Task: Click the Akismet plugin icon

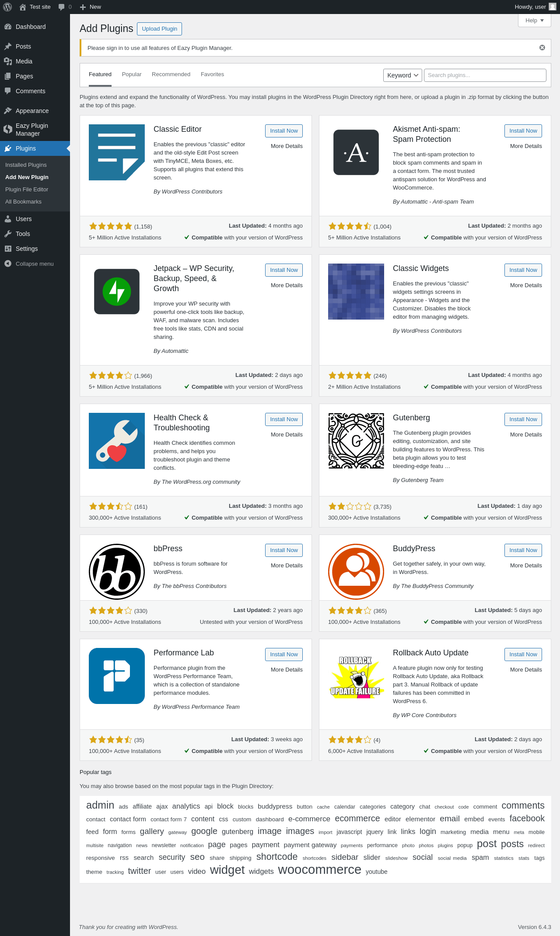Action: (x=356, y=152)
